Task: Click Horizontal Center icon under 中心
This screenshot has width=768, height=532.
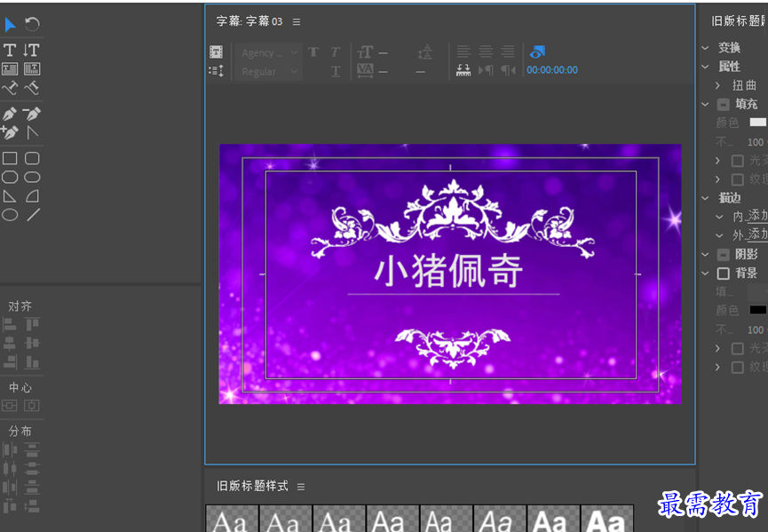Action: click(10, 406)
